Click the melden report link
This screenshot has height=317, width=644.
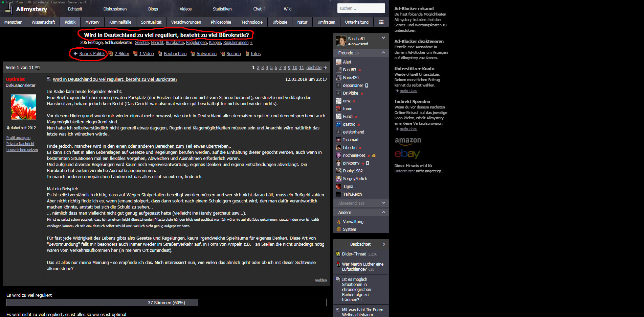(320, 280)
